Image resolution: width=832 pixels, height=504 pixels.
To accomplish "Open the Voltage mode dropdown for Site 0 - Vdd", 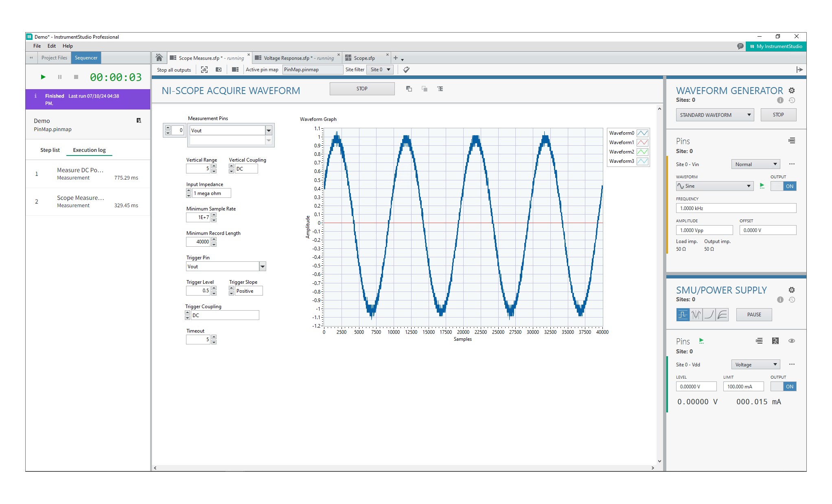I will 755,364.
